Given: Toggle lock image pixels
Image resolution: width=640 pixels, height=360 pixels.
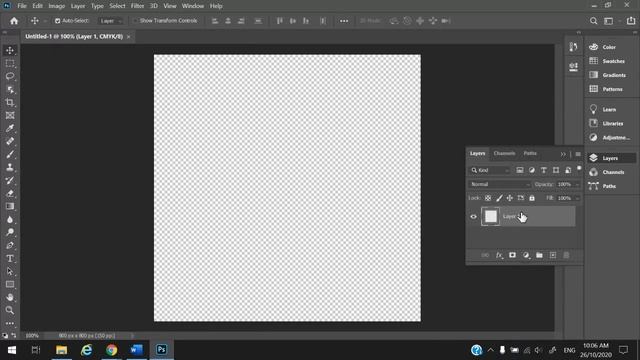Looking at the screenshot, I should pos(499,198).
